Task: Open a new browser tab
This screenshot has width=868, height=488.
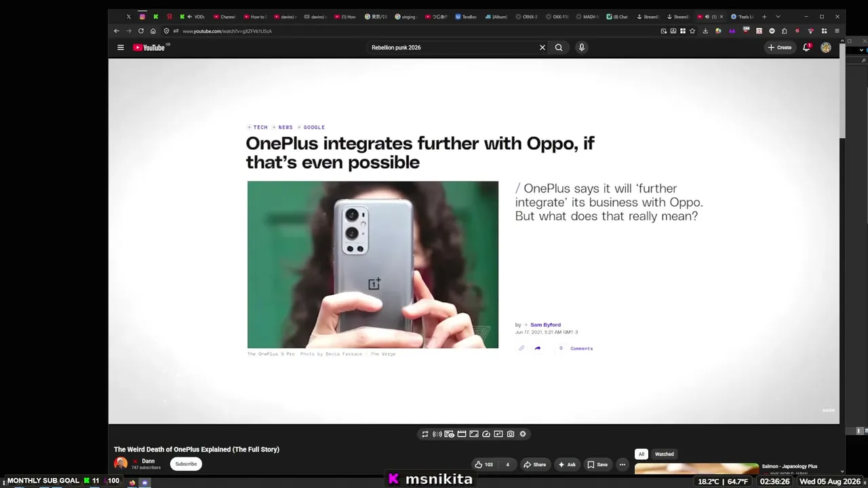Action: (x=764, y=17)
